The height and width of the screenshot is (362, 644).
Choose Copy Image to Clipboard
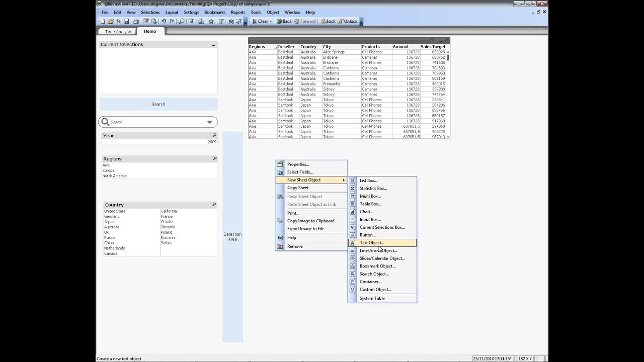pyautogui.click(x=311, y=221)
